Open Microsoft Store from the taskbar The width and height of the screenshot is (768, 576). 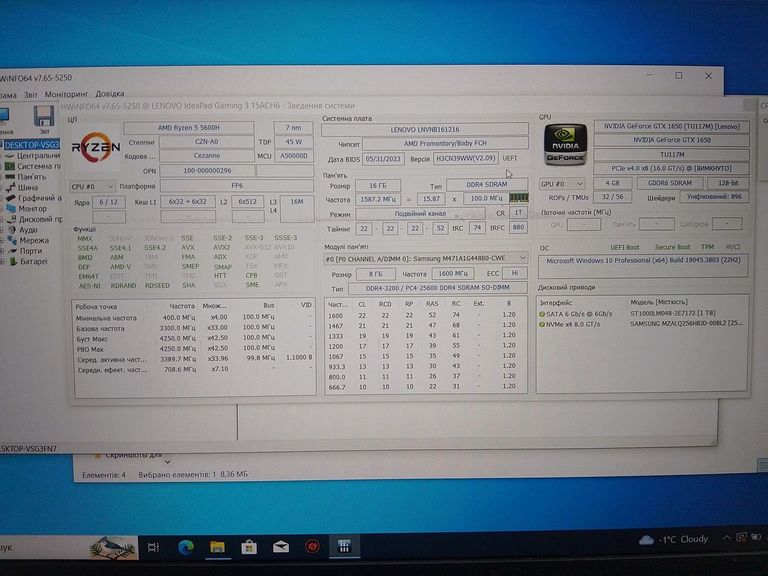[249, 546]
